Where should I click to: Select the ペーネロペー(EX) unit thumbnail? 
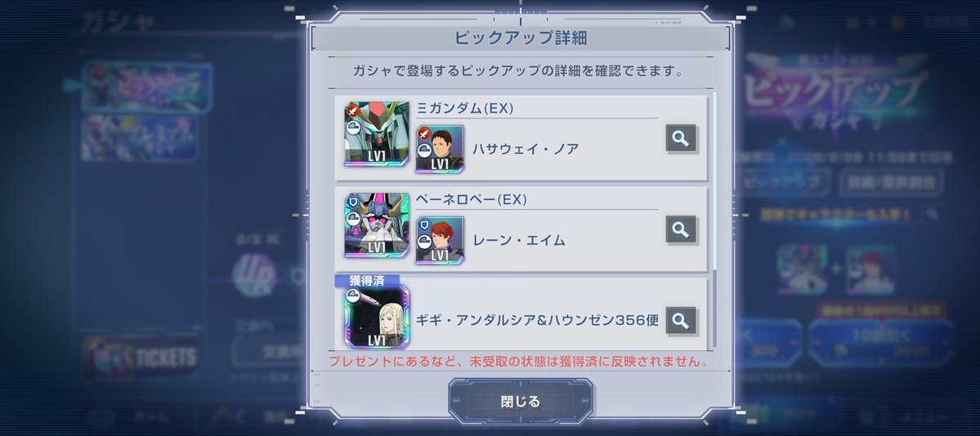click(x=377, y=225)
